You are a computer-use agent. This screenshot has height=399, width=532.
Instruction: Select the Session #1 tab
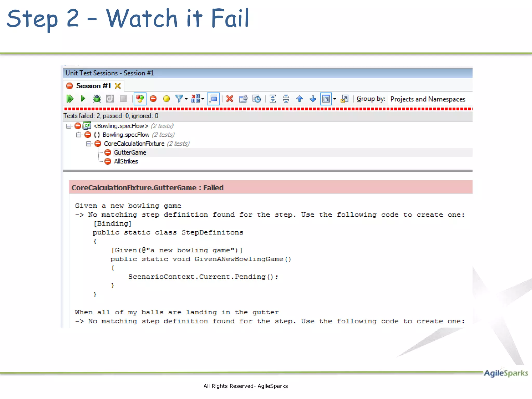[93, 86]
